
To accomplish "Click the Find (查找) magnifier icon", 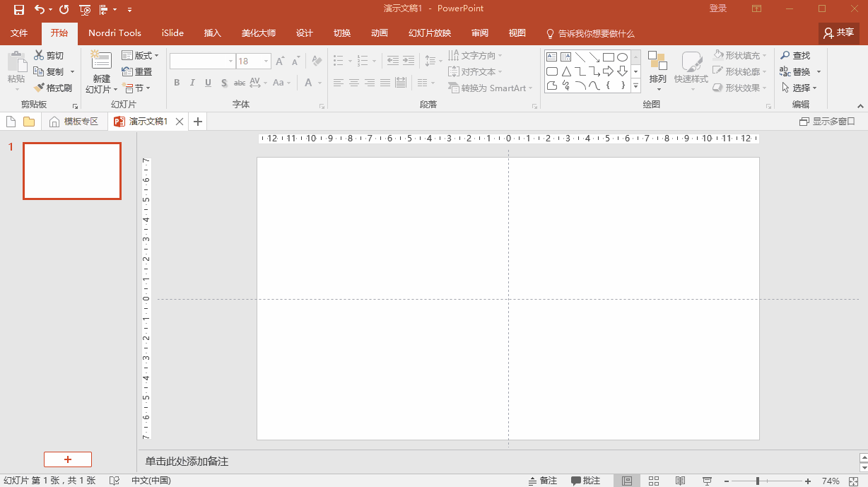I will pyautogui.click(x=785, y=55).
